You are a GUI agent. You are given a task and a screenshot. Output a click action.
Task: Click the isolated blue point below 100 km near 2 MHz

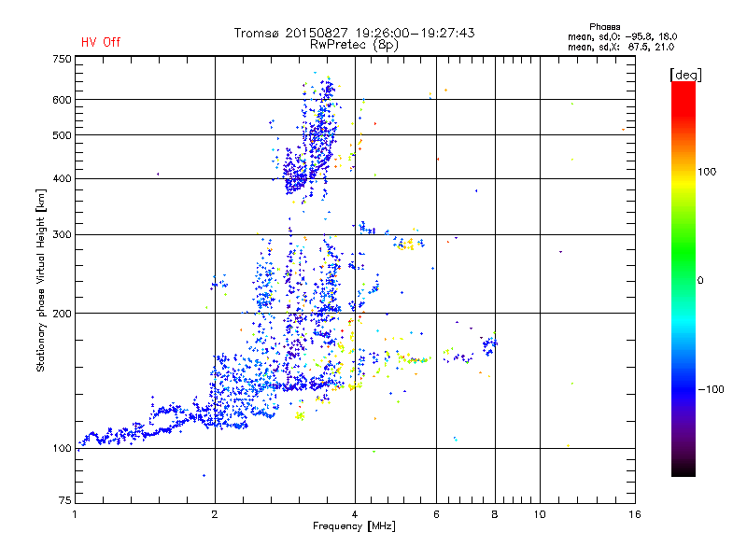tap(204, 475)
